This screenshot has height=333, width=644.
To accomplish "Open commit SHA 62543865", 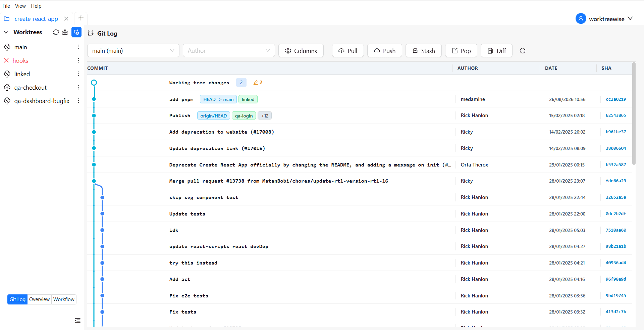I will pos(616,115).
